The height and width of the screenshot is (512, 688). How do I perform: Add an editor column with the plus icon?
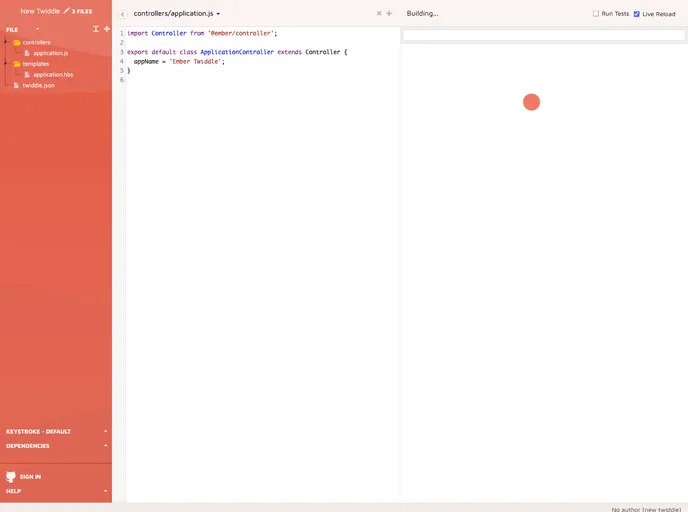[389, 14]
